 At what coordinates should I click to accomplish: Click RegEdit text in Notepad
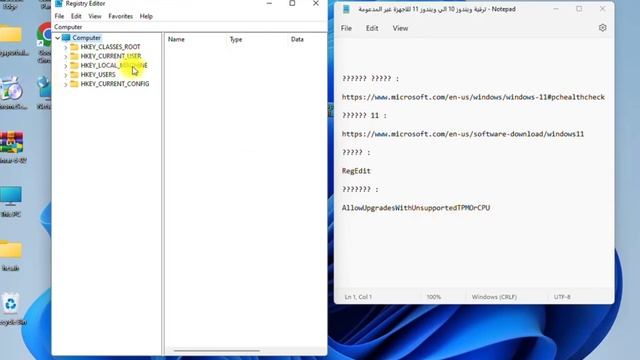(x=356, y=171)
